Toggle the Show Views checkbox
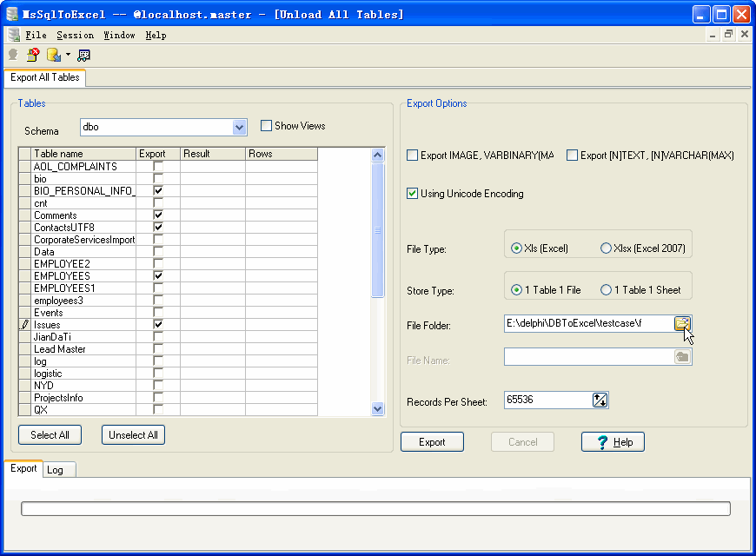This screenshot has height=556, width=756. tap(266, 126)
